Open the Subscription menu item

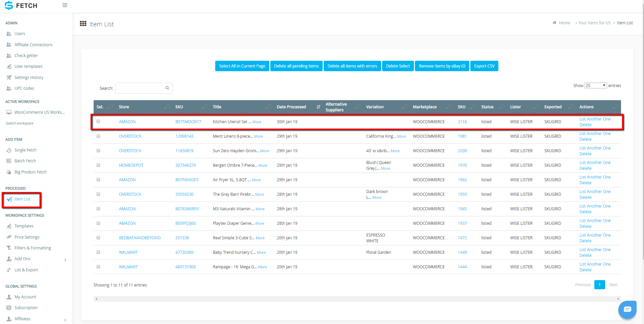tap(26, 308)
